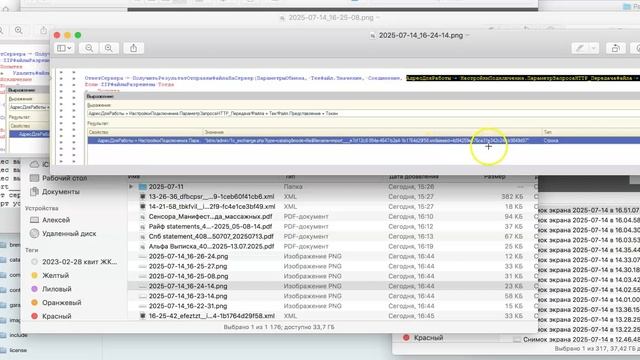Select file 2025-07-14_16-25-08.png in Finder list
640x360 pixels.
tap(188, 276)
